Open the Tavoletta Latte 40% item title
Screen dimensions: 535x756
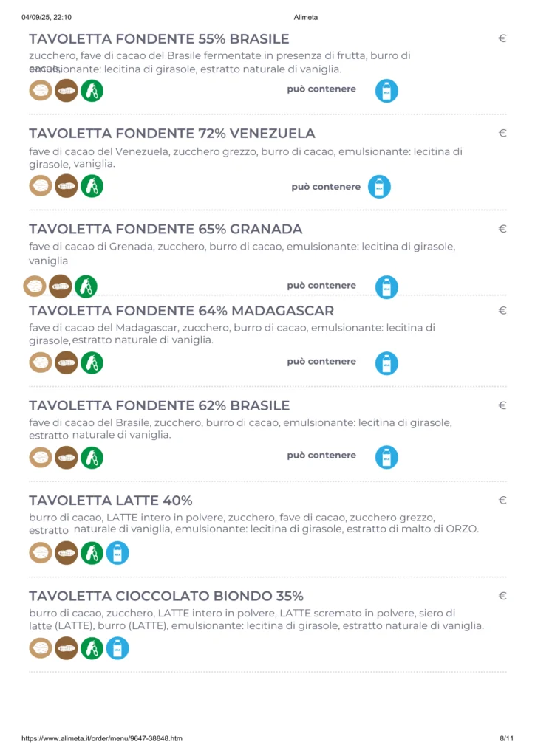click(x=111, y=501)
